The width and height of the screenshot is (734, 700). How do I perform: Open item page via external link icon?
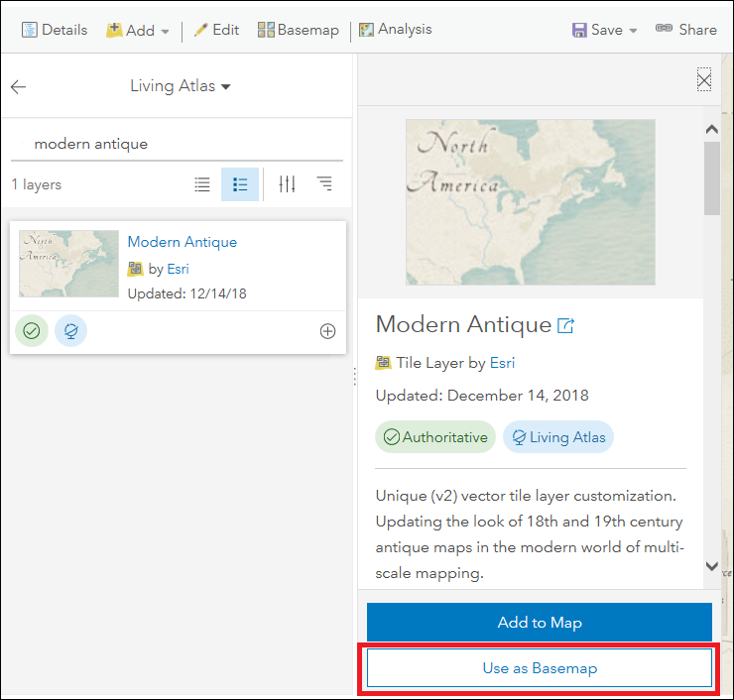(x=565, y=325)
